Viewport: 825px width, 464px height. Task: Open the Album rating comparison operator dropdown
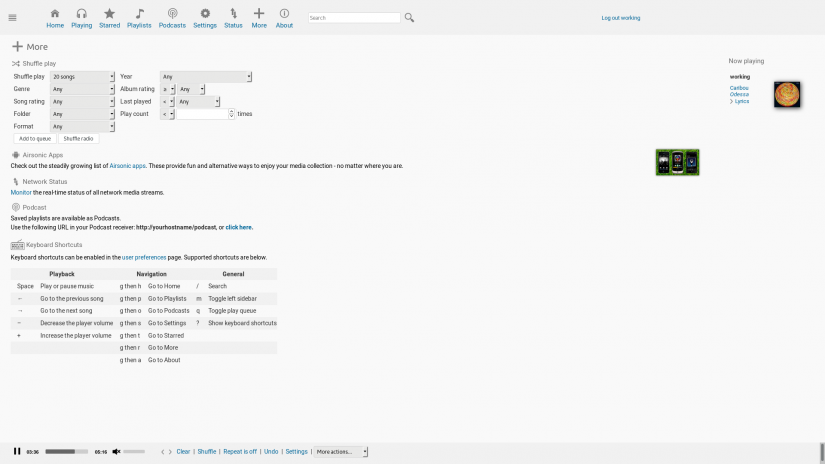168,89
